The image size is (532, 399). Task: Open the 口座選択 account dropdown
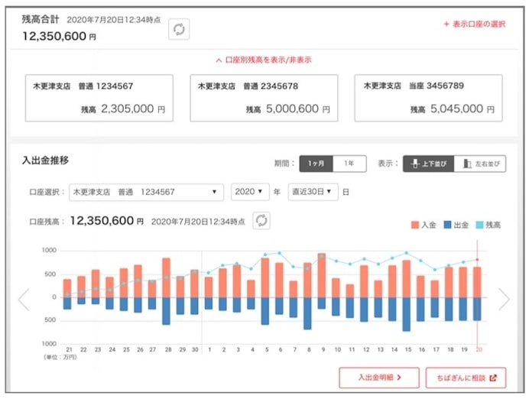146,193
